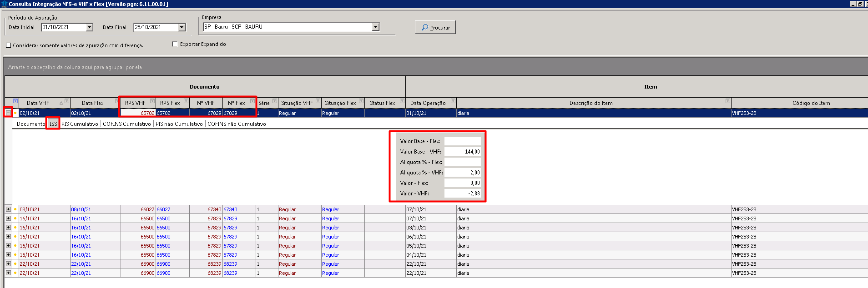Open the Empresa combo box dropdown
The height and width of the screenshot is (288, 868).
376,27
